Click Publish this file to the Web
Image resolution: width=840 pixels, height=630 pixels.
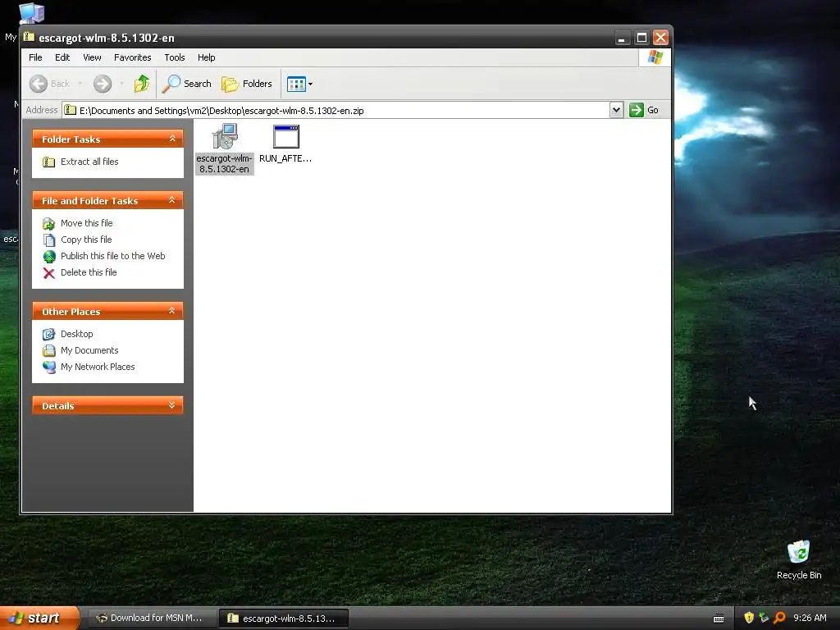113,256
